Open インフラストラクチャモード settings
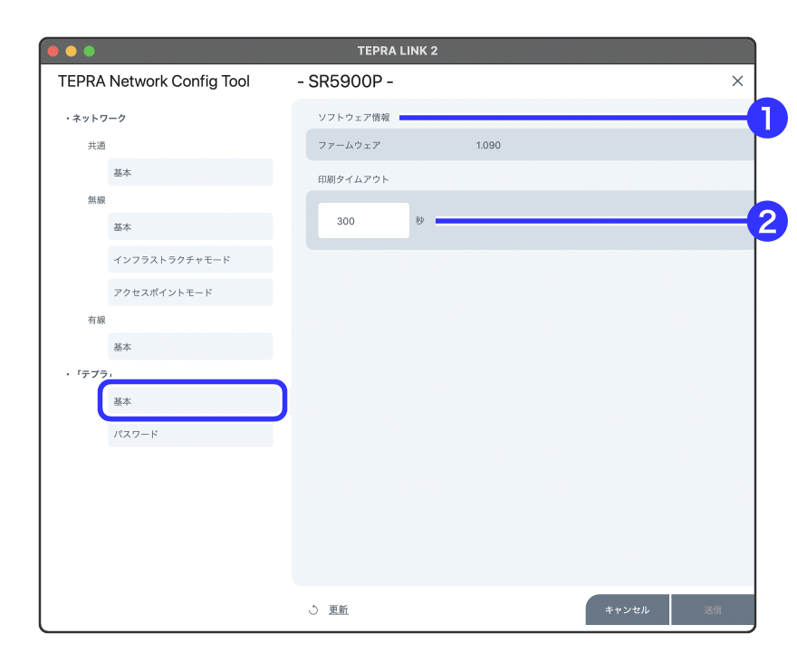Viewport: 797px width, 672px height. (x=190, y=260)
